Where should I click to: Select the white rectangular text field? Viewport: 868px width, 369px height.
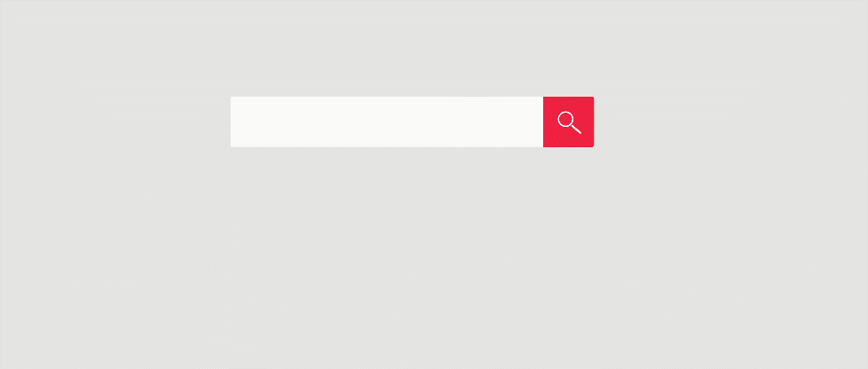click(386, 122)
